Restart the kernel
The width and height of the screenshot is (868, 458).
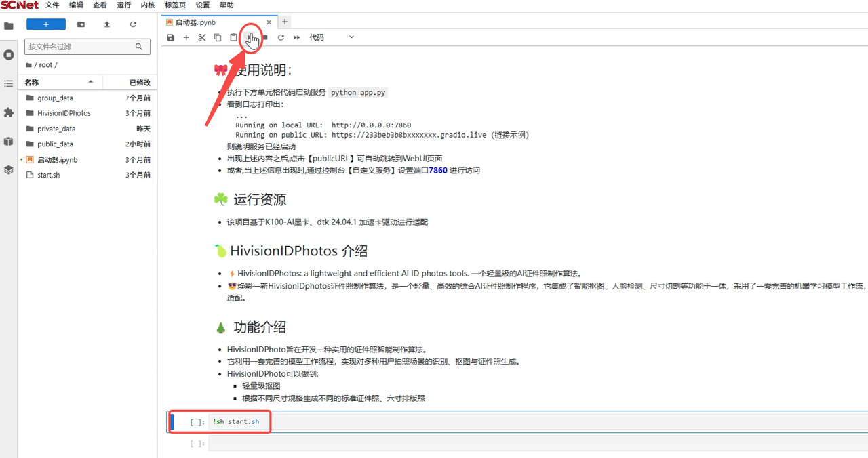[x=281, y=38]
